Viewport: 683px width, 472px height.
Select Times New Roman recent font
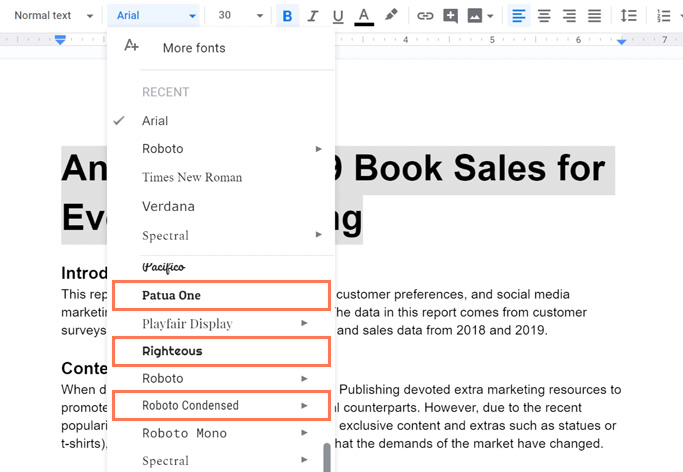[x=192, y=178]
